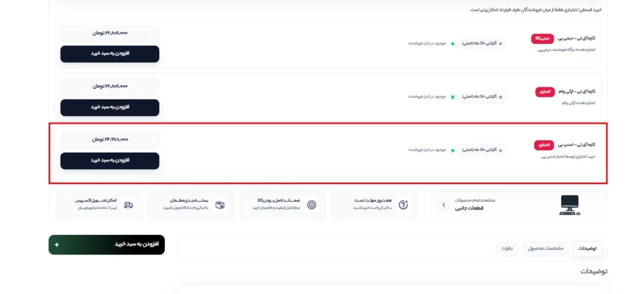The image size is (644, 294).
Task: Click the desktop computer peripherals icon
Action: 570,205
